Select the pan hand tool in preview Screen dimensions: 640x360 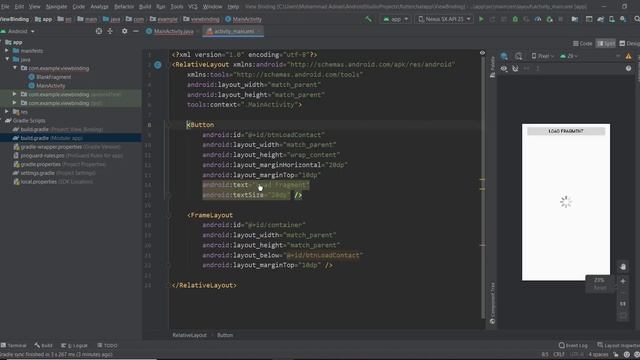623,267
